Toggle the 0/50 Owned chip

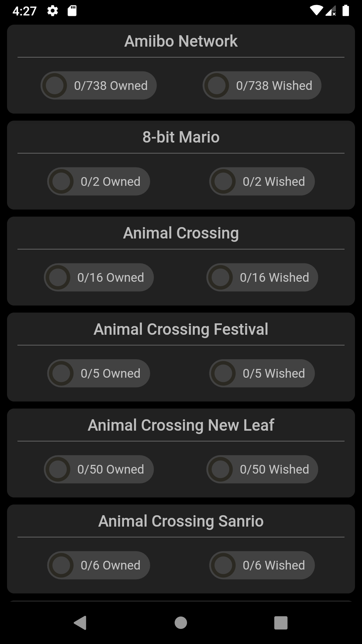(99, 469)
